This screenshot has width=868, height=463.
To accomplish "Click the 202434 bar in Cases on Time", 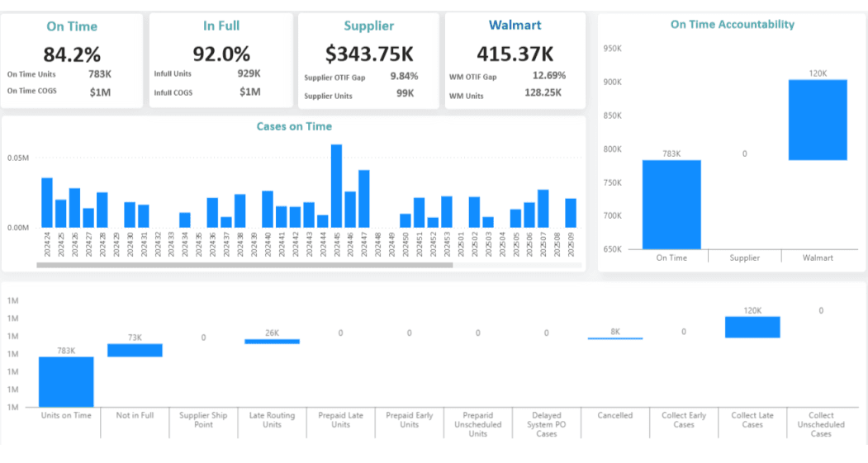I will [185, 220].
